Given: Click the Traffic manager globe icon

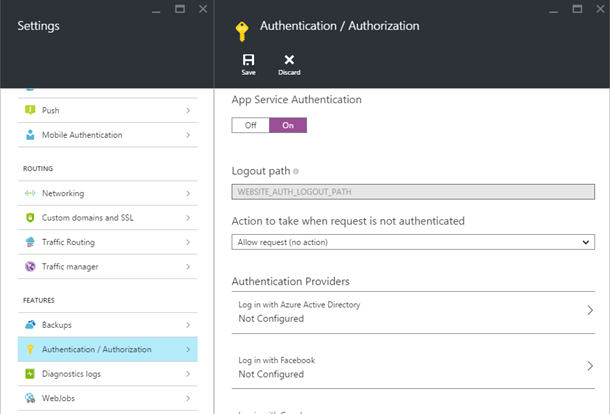Looking at the screenshot, I should pos(30,267).
